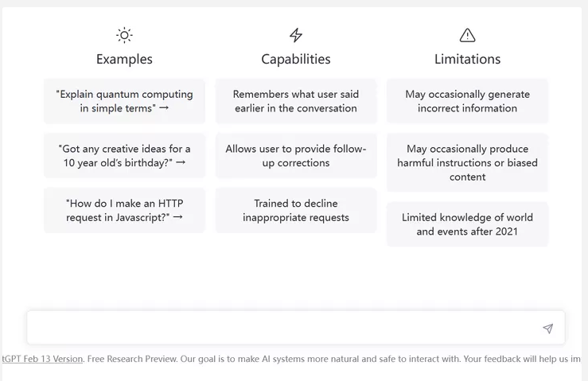Click the Examples column heading
Image resolution: width=588 pixels, height=381 pixels.
(124, 59)
